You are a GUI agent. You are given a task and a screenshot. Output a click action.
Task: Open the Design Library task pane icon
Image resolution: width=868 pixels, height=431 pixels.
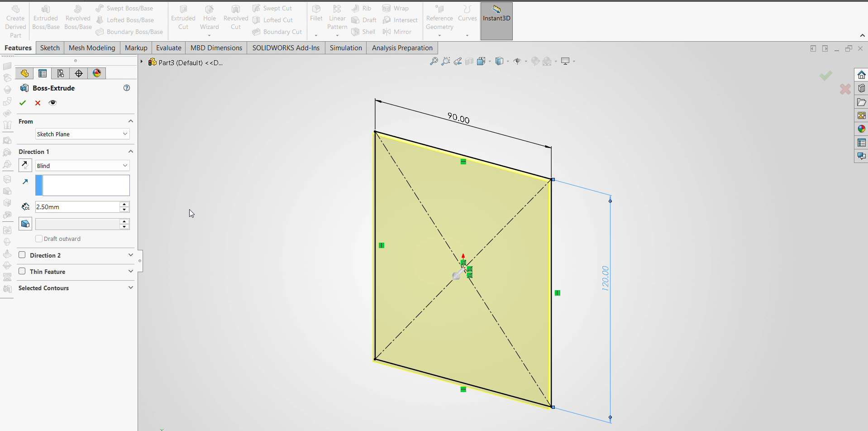[x=861, y=88]
